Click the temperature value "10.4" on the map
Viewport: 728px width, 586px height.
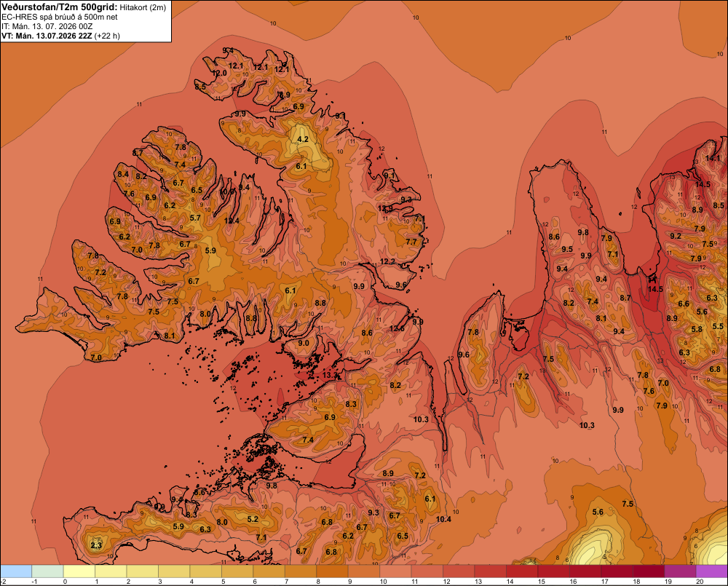443,519
